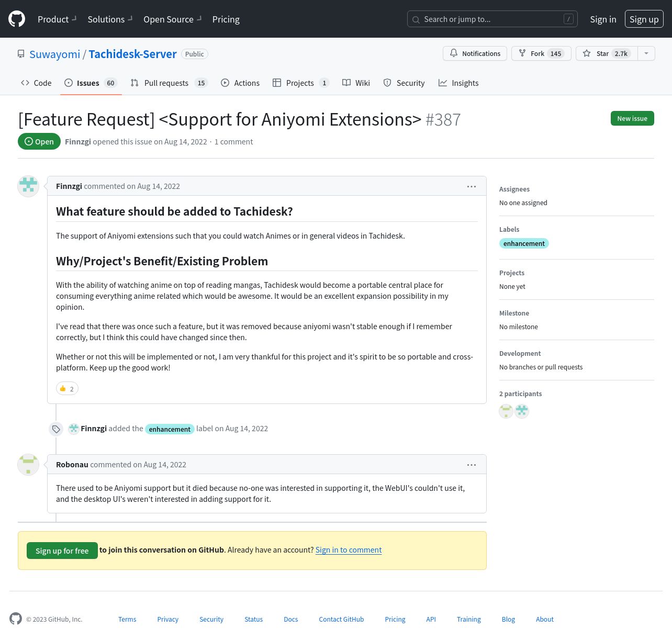Image resolution: width=672 pixels, height=640 pixels.
Task: Open the Pull requests tab
Action: tap(169, 83)
